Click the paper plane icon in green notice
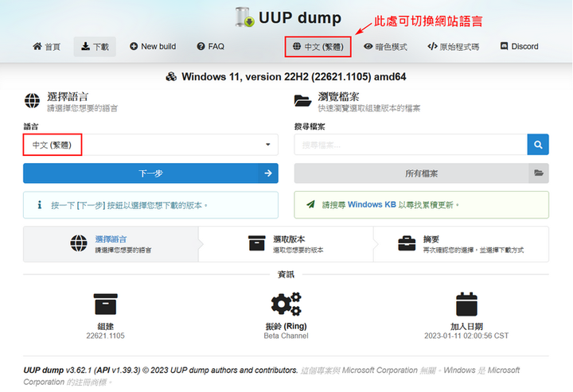Screen dimensions: 573x392 310,205
